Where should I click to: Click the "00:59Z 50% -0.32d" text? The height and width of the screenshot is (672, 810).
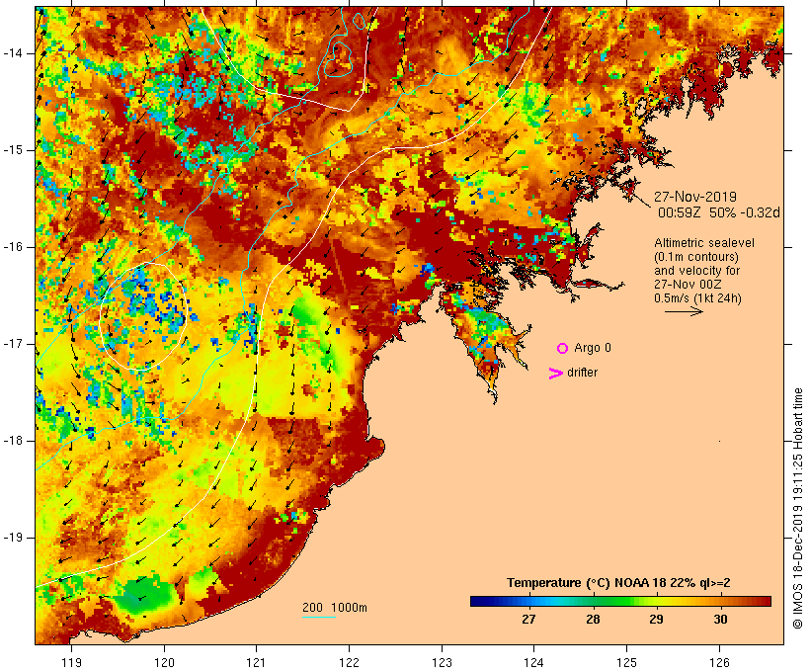[x=718, y=212]
